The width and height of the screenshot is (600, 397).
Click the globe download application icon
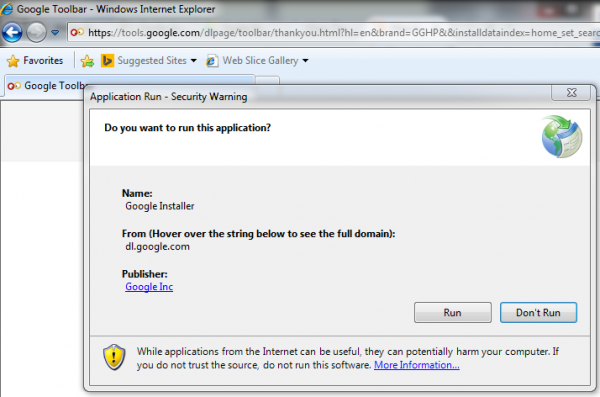562,136
